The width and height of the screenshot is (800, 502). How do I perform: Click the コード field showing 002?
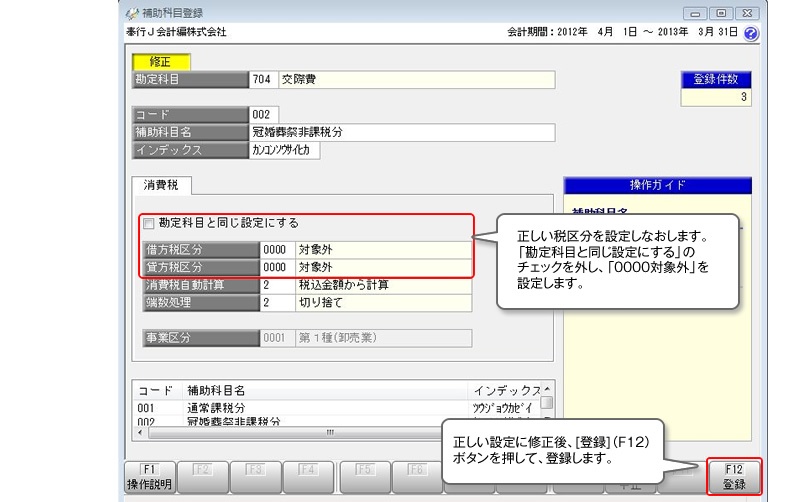[265, 114]
